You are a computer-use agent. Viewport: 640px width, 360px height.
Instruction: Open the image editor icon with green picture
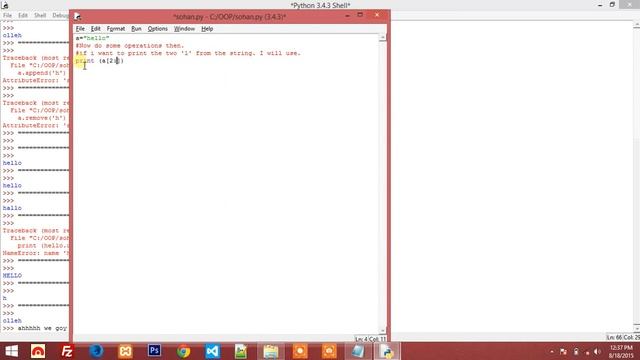coord(241,351)
